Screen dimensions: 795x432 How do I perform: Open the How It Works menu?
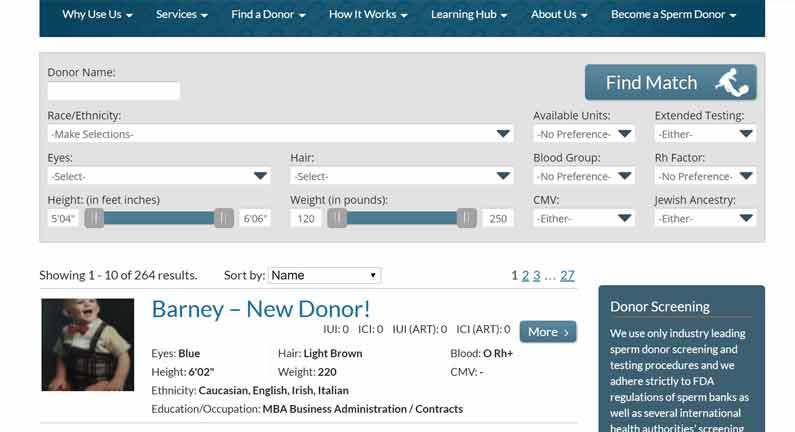click(x=368, y=15)
